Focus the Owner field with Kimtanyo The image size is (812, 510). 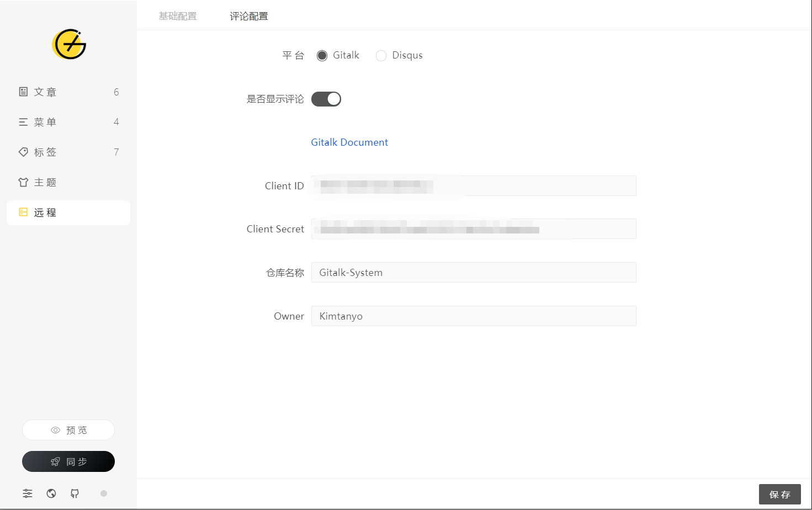474,316
